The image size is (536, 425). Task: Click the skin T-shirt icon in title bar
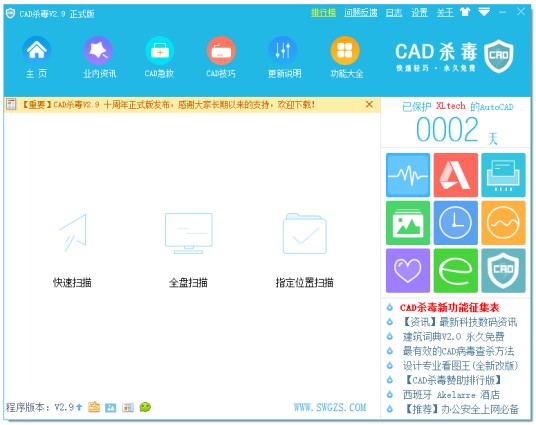click(465, 12)
